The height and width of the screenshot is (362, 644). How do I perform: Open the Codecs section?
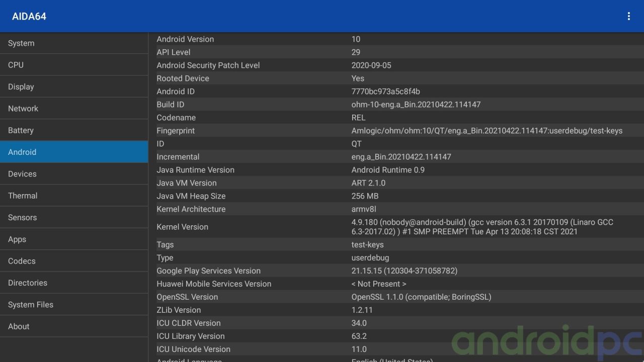pyautogui.click(x=74, y=261)
